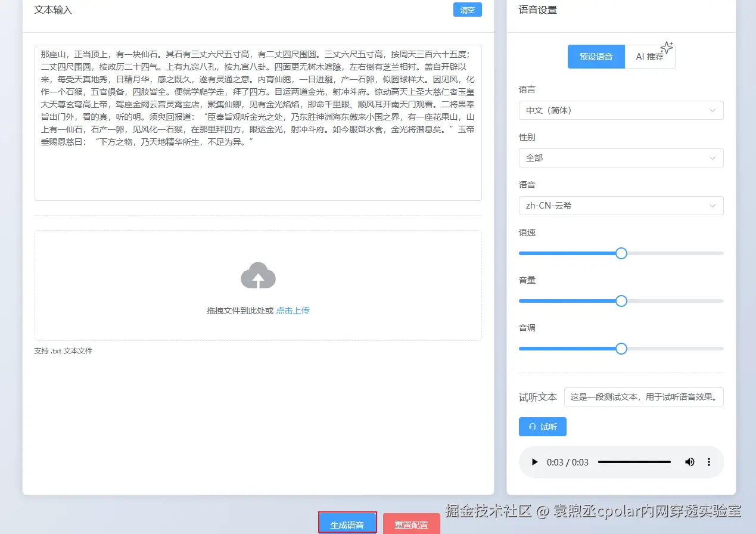The width and height of the screenshot is (756, 534).
Task: Click the 语音设置 heading
Action: pos(538,10)
